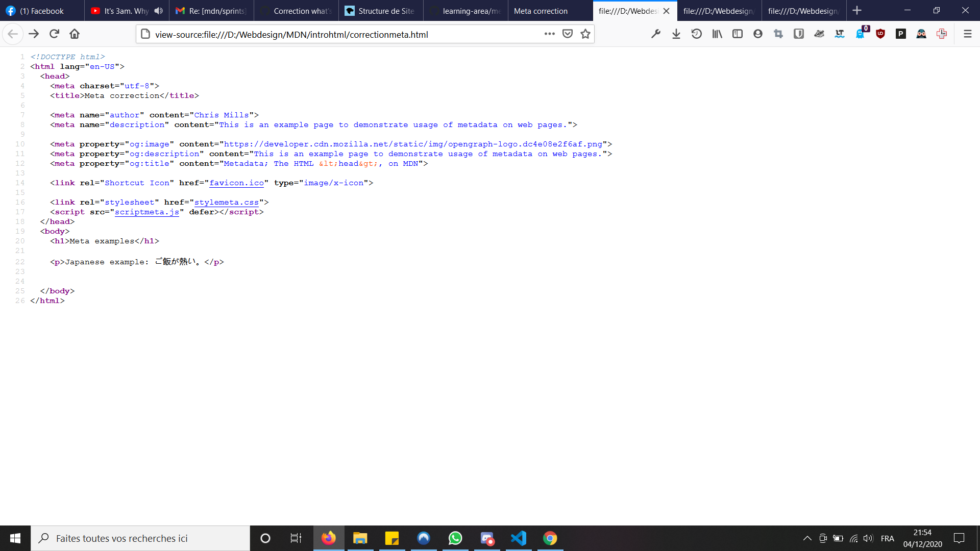980x551 pixels.
Task: Open the scriptmeta.js script link
Action: pyautogui.click(x=147, y=212)
